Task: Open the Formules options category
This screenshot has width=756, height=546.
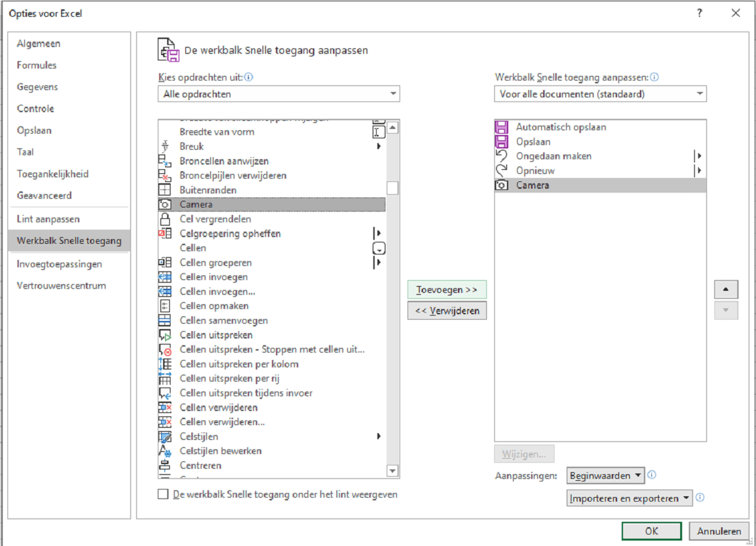Action: (69, 65)
